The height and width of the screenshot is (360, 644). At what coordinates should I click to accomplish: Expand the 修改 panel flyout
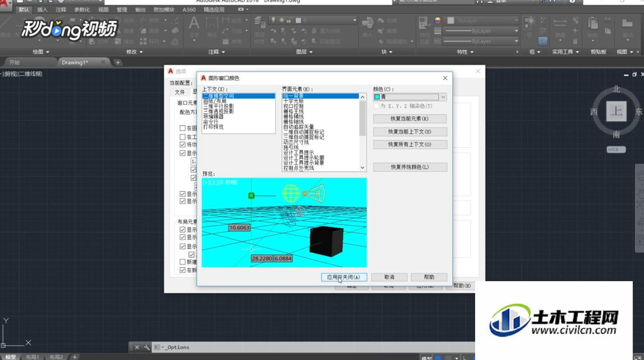coord(135,52)
